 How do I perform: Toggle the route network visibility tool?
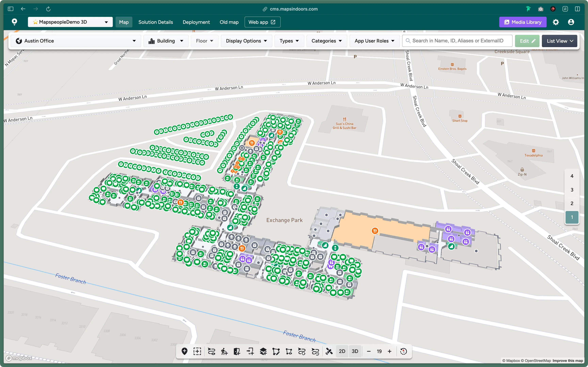(211, 351)
